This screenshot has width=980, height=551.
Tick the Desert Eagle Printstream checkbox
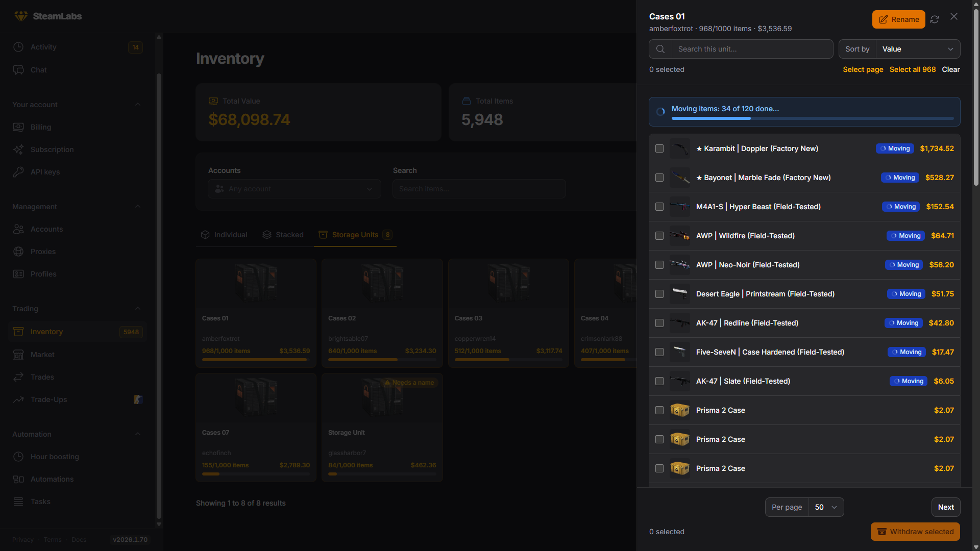(x=659, y=294)
